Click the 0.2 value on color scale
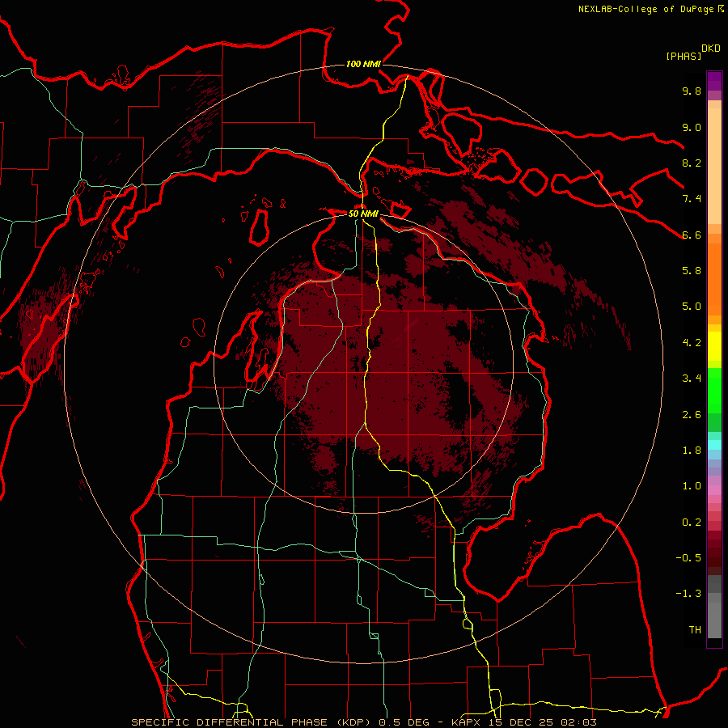The image size is (728, 728). coord(692,523)
